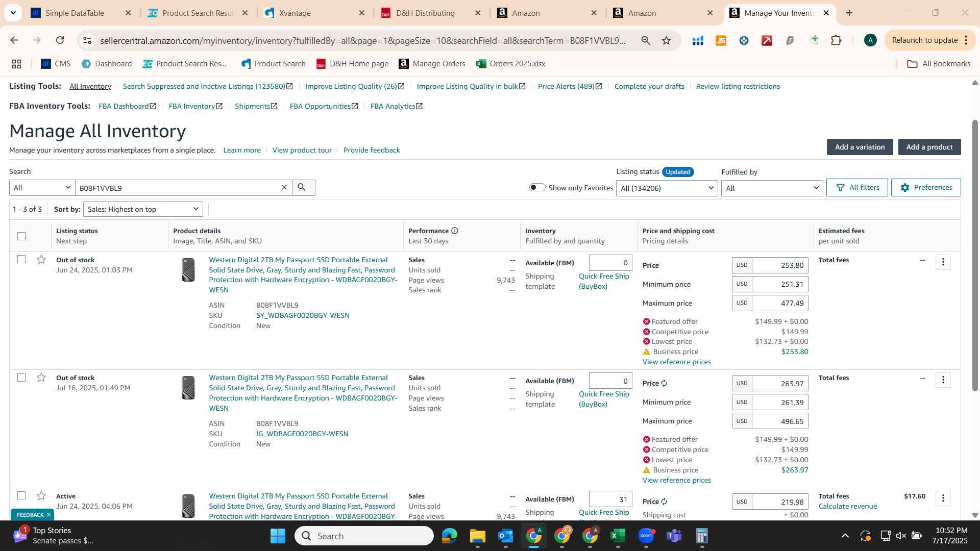The image size is (980, 551).
Task: Open the tab search dropdown chevron
Action: pos(13,13)
